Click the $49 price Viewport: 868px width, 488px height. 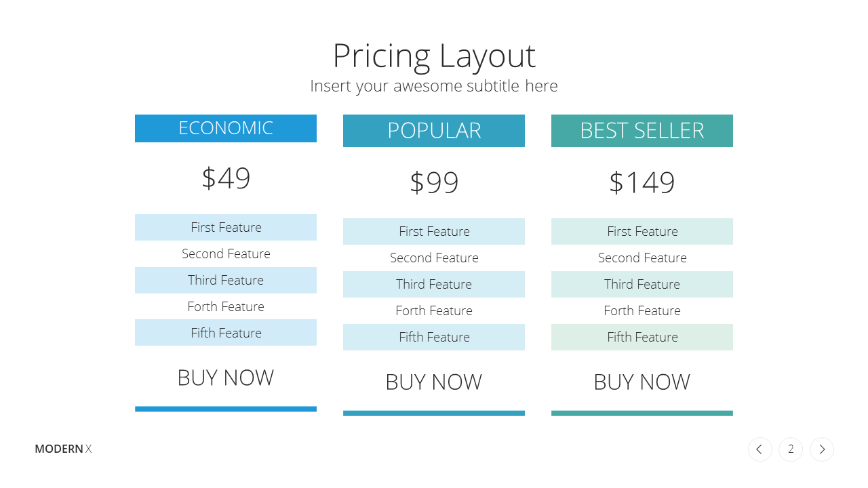click(226, 178)
